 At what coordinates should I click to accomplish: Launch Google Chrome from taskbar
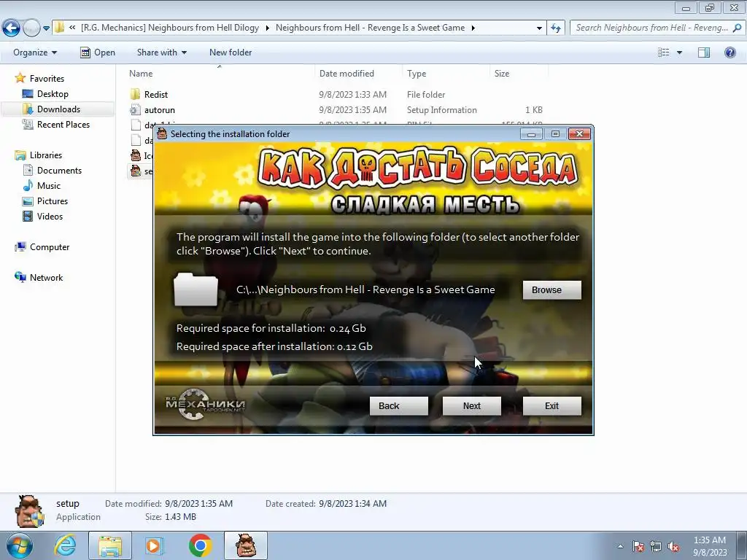point(200,545)
